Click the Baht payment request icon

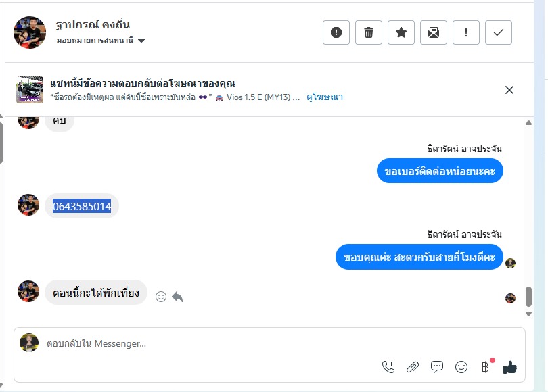click(x=485, y=367)
